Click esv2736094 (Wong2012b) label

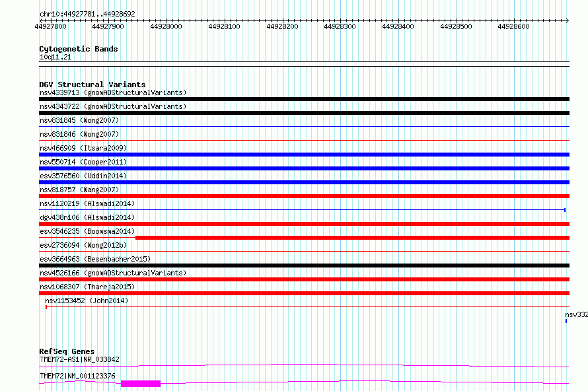[83, 245]
